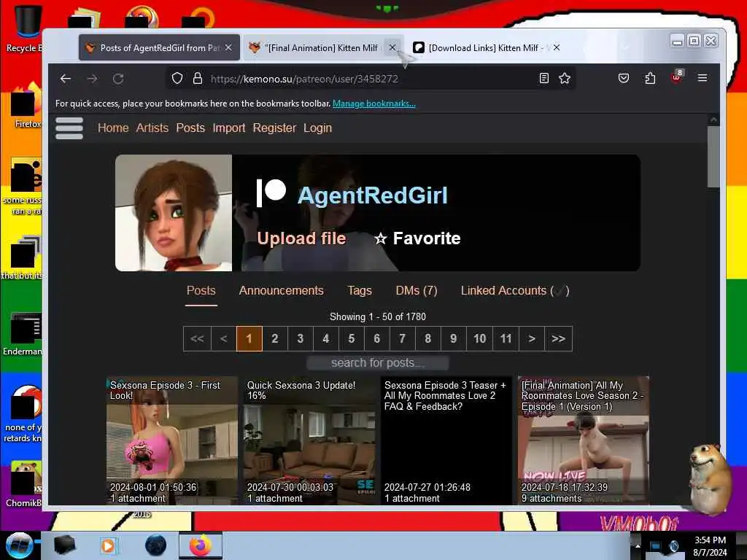Viewport: 747px width, 560px height.
Task: Open the Register link
Action: [x=274, y=128]
